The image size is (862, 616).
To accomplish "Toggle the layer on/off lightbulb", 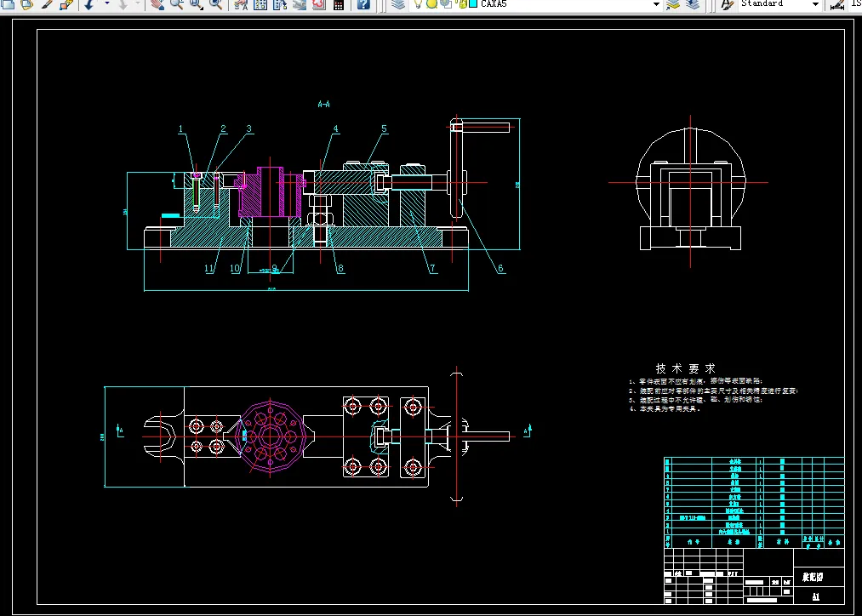I will coord(418,4).
